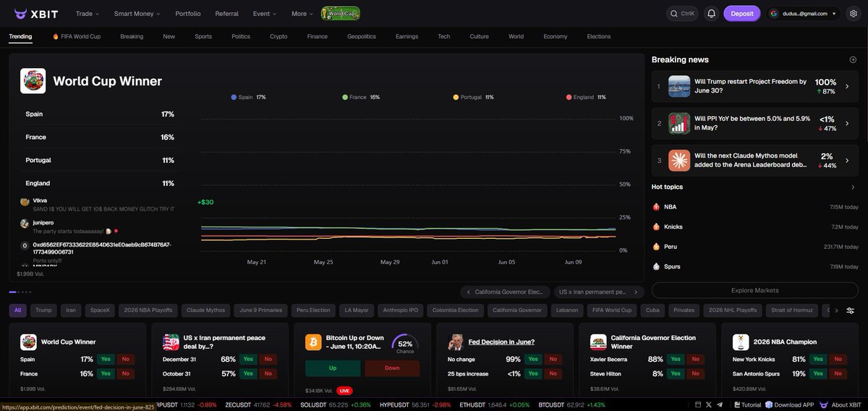Switch to the FIFA World Cup tab
The image size is (868, 411).
coord(77,36)
